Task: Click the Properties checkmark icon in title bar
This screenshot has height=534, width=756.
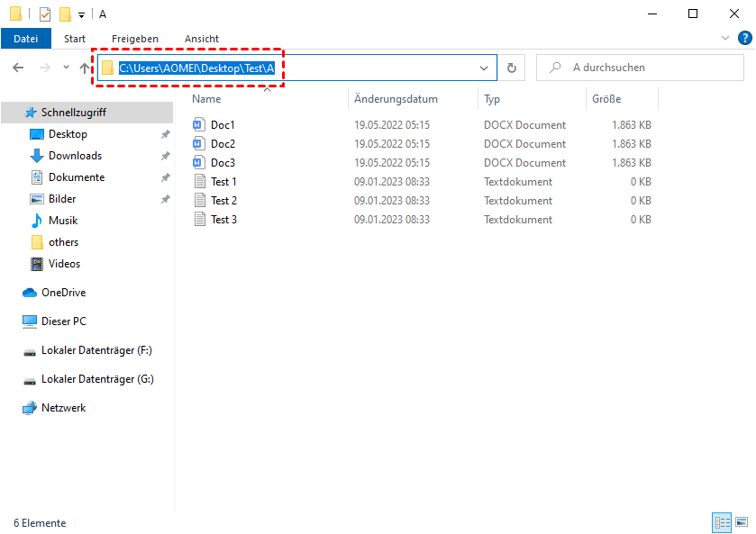Action: click(x=45, y=14)
